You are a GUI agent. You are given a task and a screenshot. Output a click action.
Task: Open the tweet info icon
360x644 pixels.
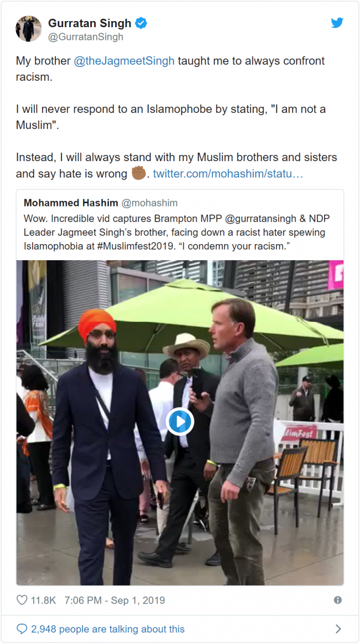[338, 600]
